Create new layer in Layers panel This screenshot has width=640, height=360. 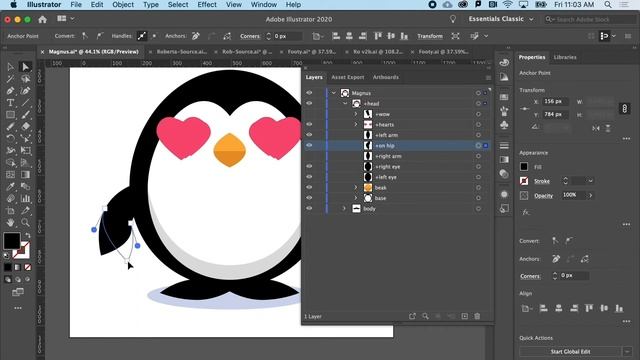pos(464,316)
